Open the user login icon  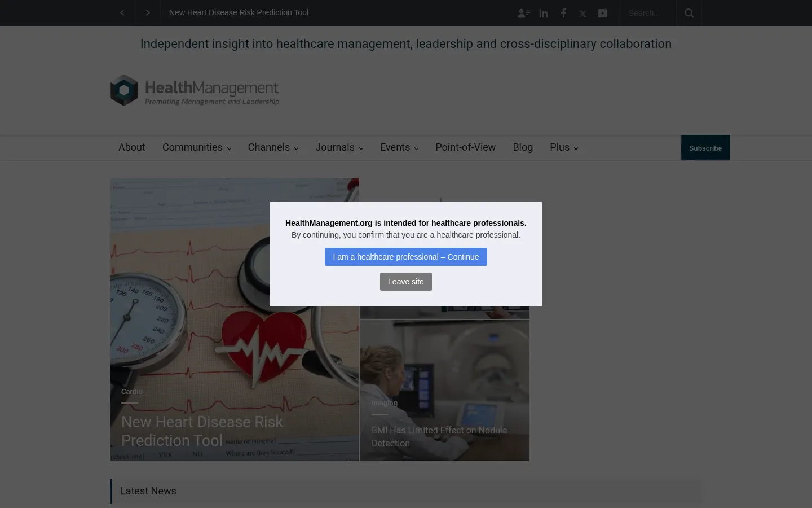523,13
